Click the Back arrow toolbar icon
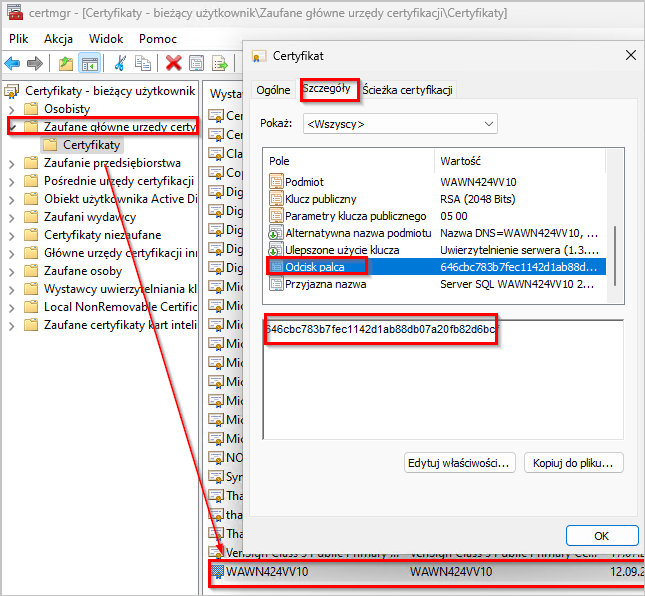The width and height of the screenshot is (645, 596). point(12,64)
